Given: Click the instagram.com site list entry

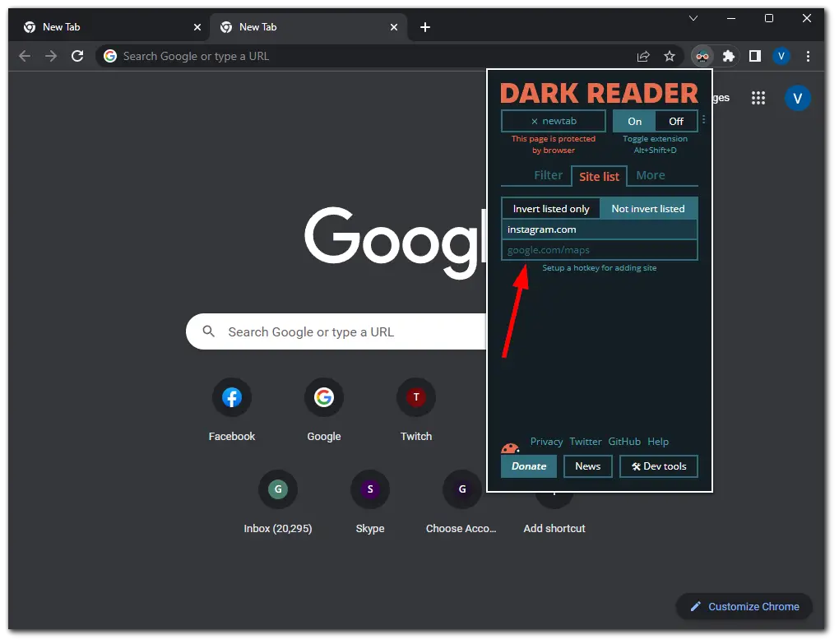Looking at the screenshot, I should click(600, 229).
